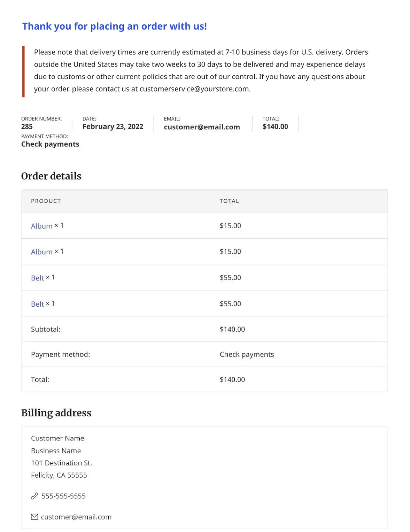The image size is (410, 532).
Task: Click the phone number 555-555-5555
Action: coord(63,496)
